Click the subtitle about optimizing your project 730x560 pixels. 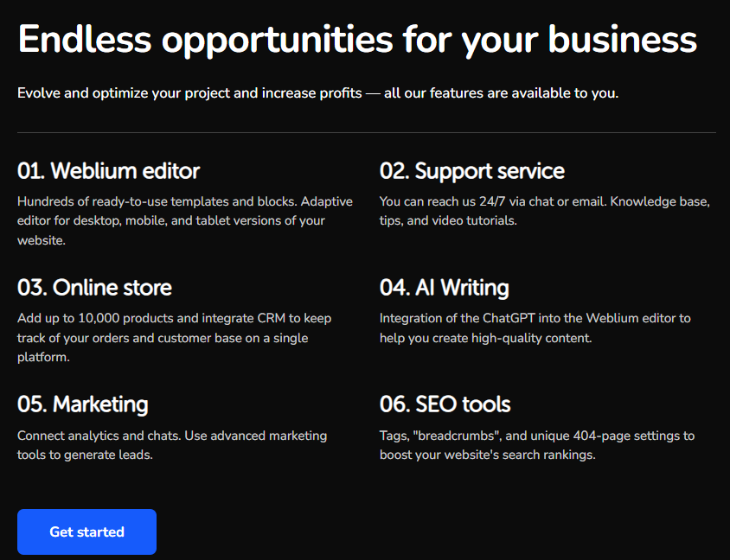[317, 92]
